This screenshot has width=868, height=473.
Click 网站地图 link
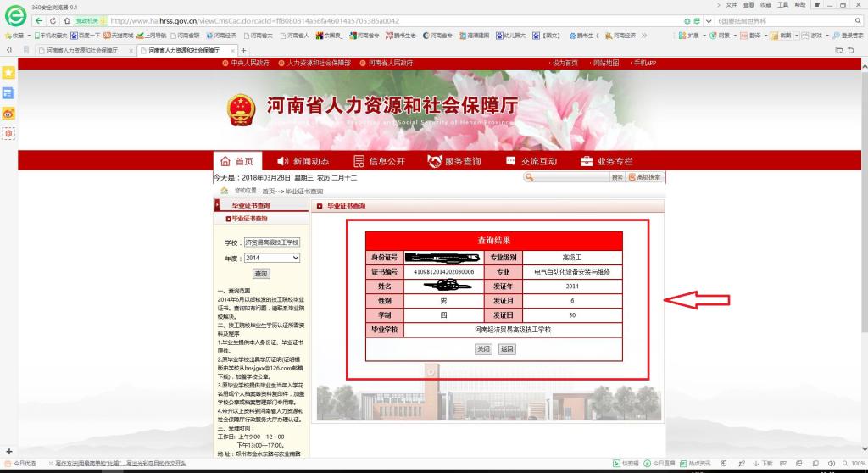coord(605,63)
